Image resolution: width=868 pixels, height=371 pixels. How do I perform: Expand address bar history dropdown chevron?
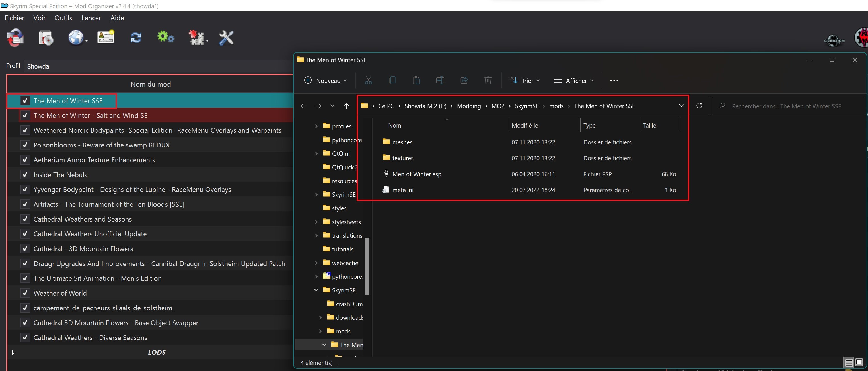[681, 106]
